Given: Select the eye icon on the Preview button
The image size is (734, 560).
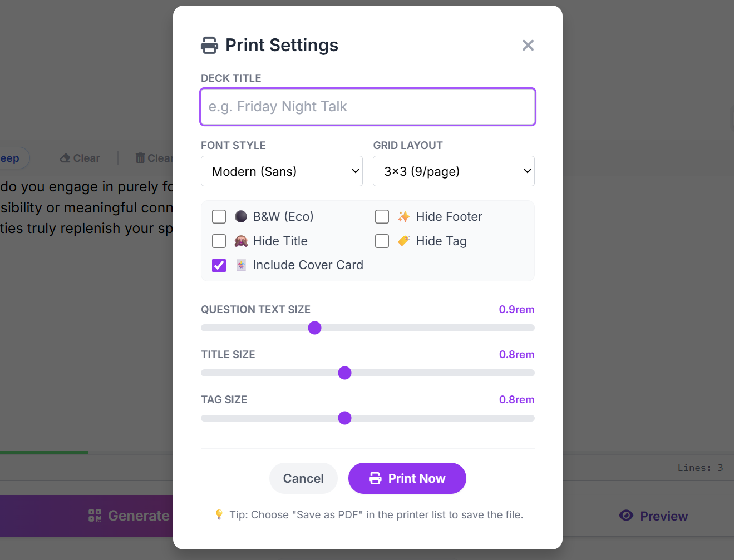Looking at the screenshot, I should point(625,516).
